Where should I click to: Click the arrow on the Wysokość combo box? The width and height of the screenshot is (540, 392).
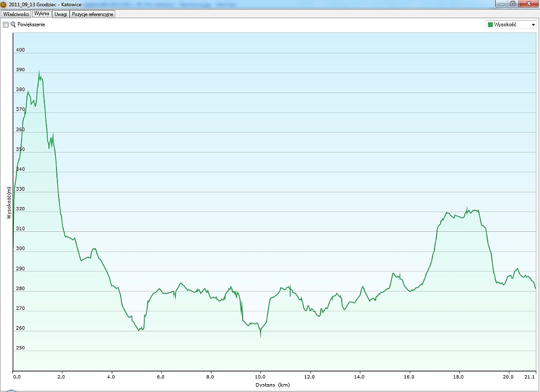533,25
